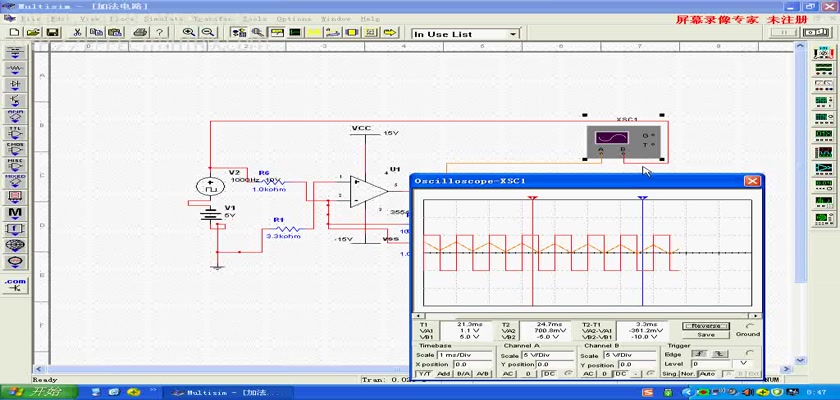Open the Simulate menu

(x=163, y=19)
